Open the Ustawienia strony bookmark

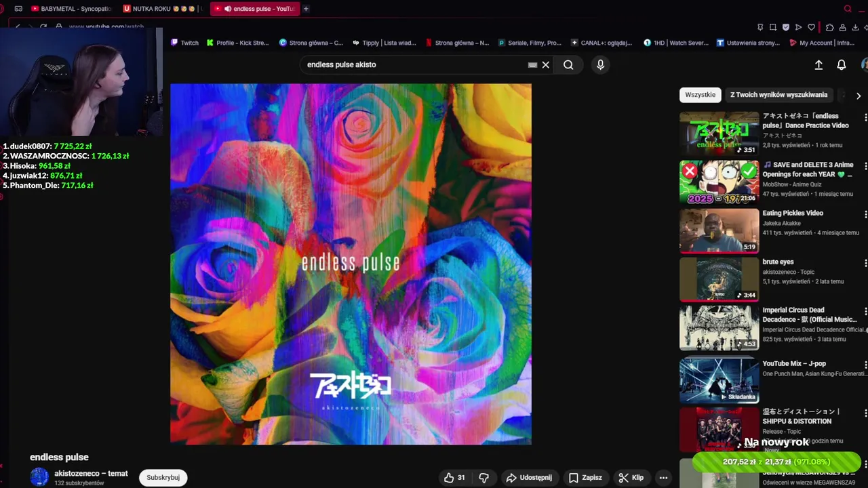(748, 43)
